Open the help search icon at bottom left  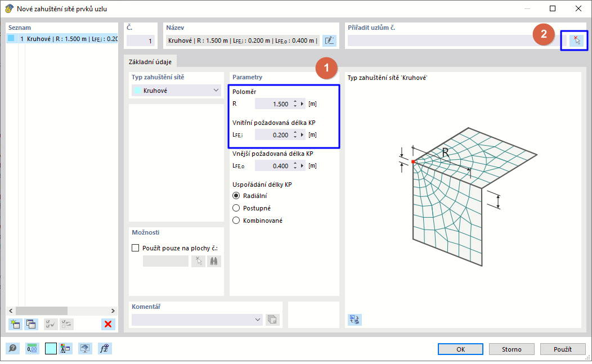12,348
